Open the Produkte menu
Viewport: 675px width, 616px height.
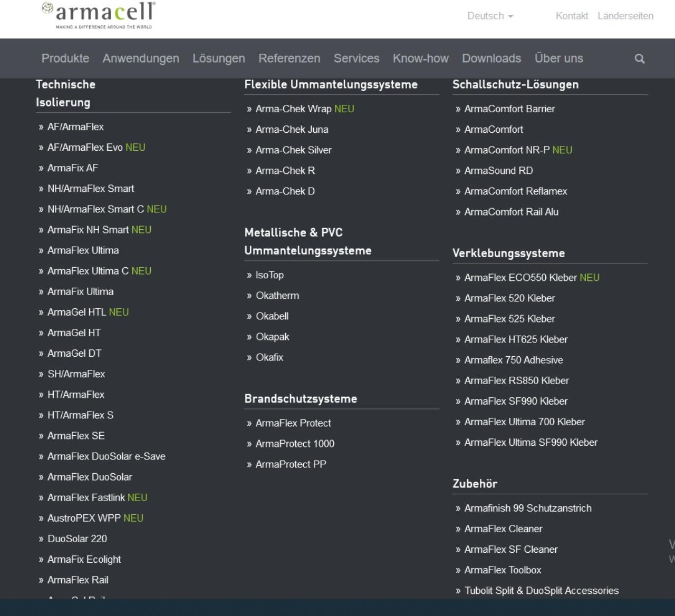point(65,58)
